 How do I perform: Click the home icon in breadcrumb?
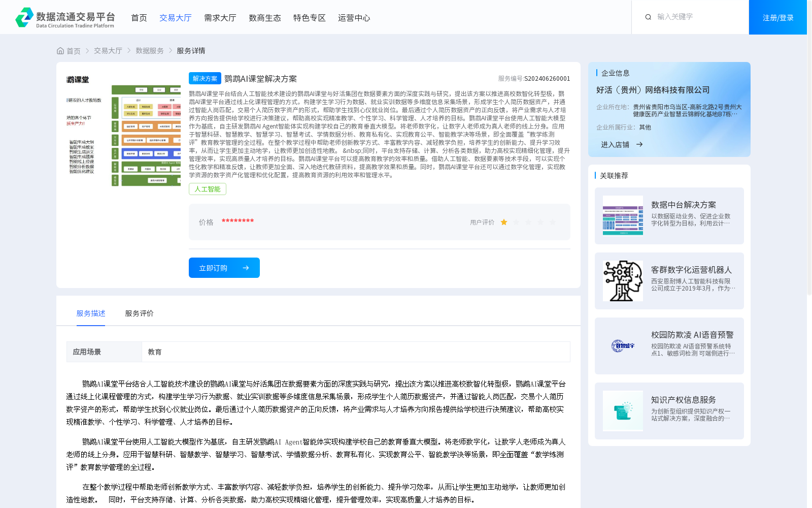pyautogui.click(x=60, y=51)
